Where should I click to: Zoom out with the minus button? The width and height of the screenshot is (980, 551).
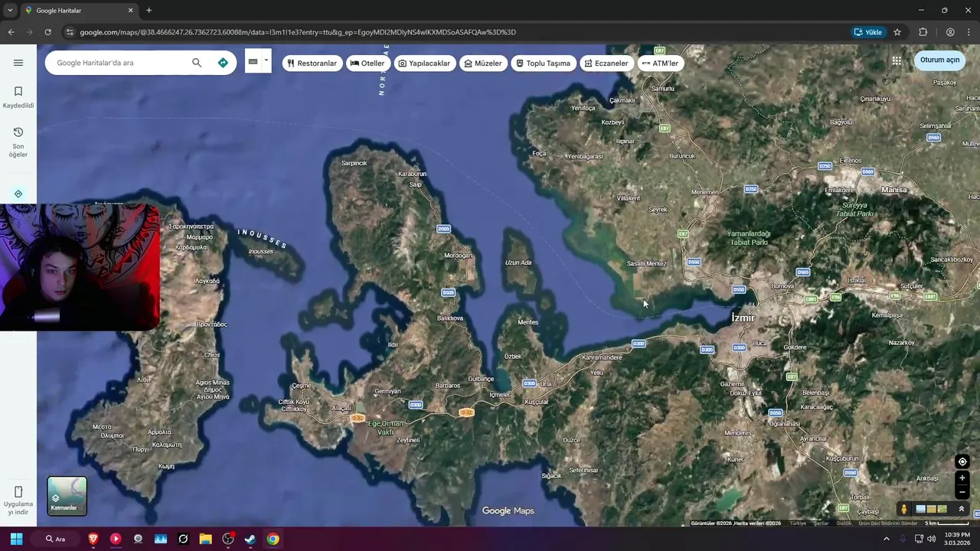(962, 492)
